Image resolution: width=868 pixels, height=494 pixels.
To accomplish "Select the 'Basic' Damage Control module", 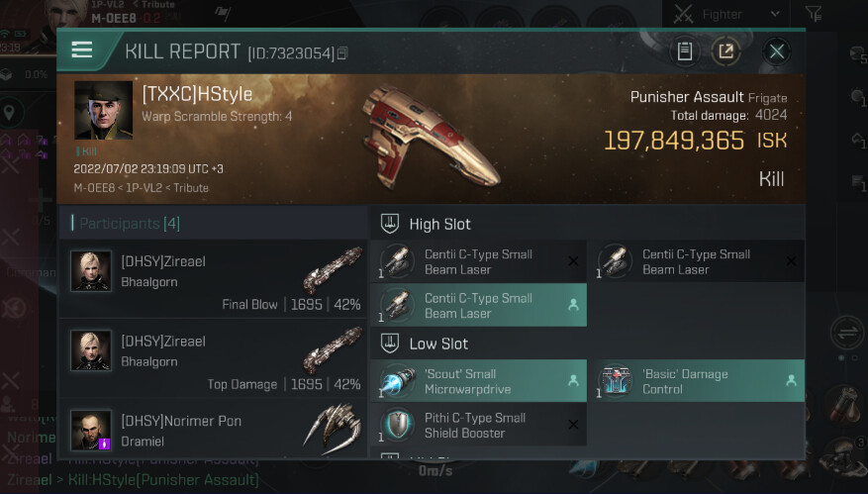I will click(697, 381).
